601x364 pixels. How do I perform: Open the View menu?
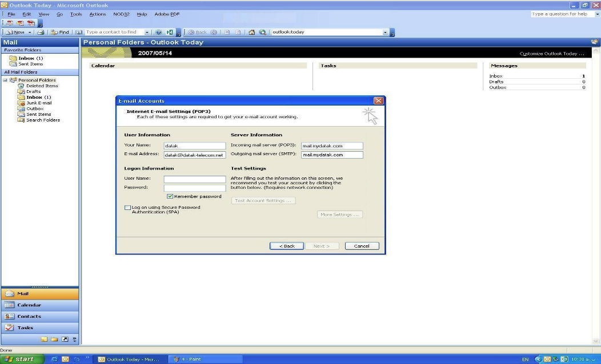(x=43, y=14)
